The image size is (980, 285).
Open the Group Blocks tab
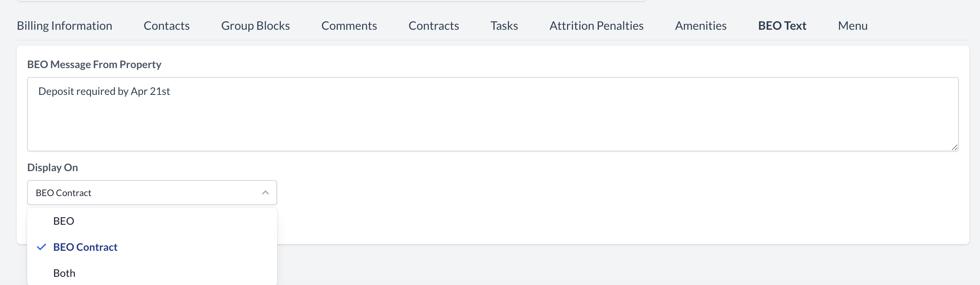click(x=255, y=26)
